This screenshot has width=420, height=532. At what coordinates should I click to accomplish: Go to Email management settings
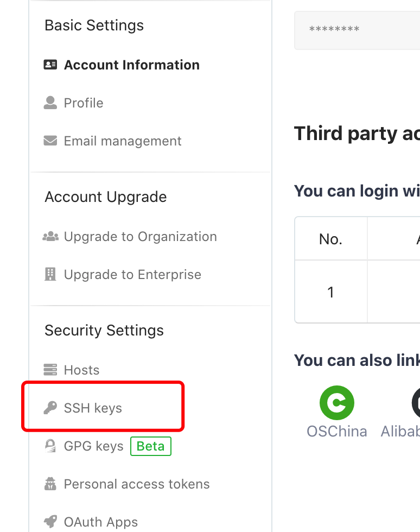click(123, 141)
